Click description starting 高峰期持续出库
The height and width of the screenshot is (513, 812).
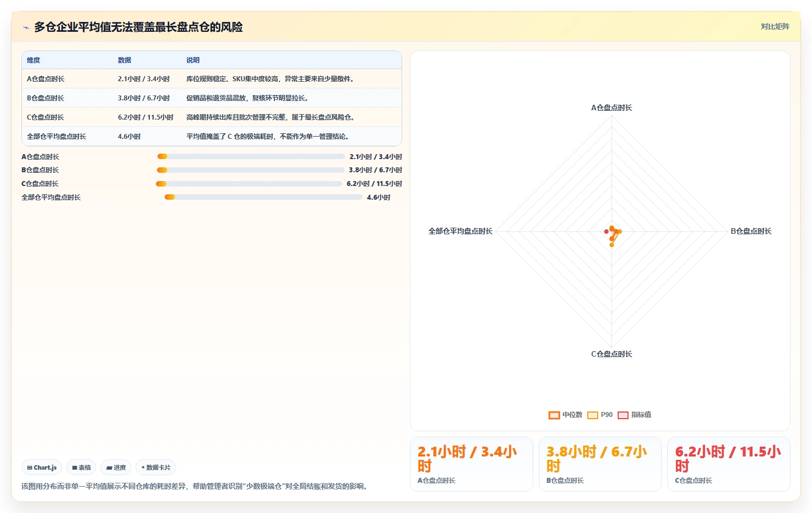(272, 117)
